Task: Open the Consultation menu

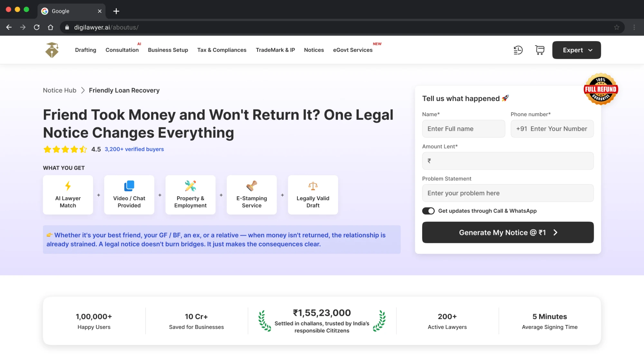Action: pyautogui.click(x=122, y=50)
